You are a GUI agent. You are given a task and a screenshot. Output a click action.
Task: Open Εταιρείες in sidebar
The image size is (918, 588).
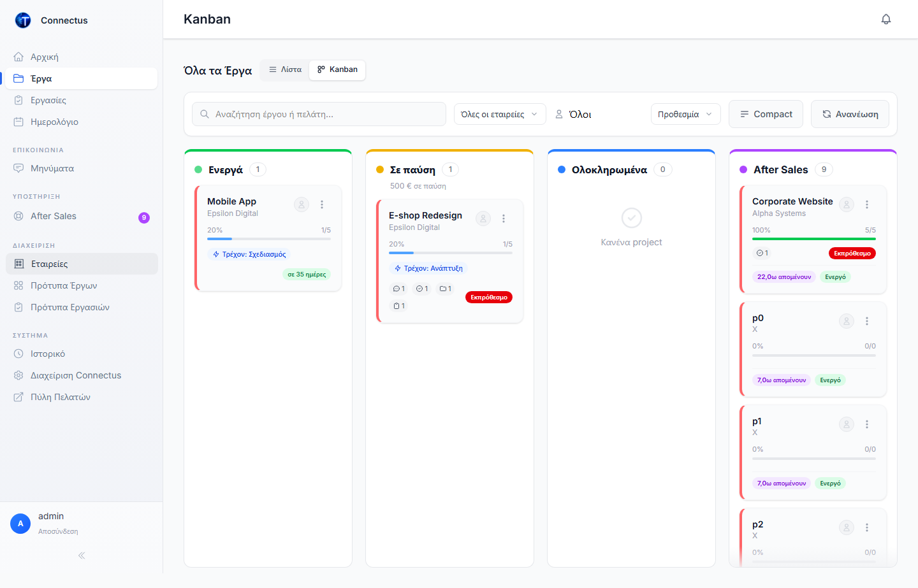tap(82, 264)
